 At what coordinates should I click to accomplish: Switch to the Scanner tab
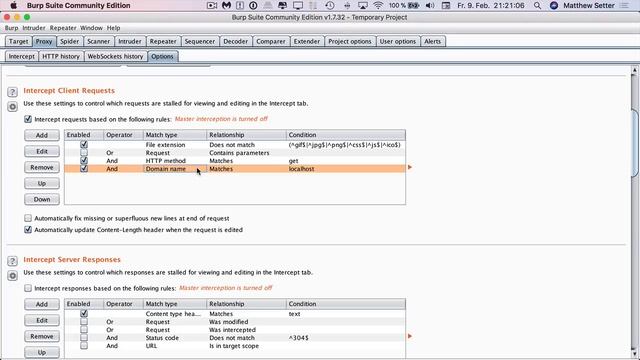[x=98, y=41]
